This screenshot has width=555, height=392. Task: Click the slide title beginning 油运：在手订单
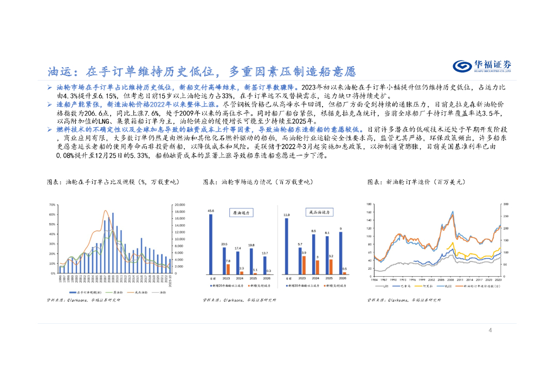pyautogui.click(x=202, y=72)
